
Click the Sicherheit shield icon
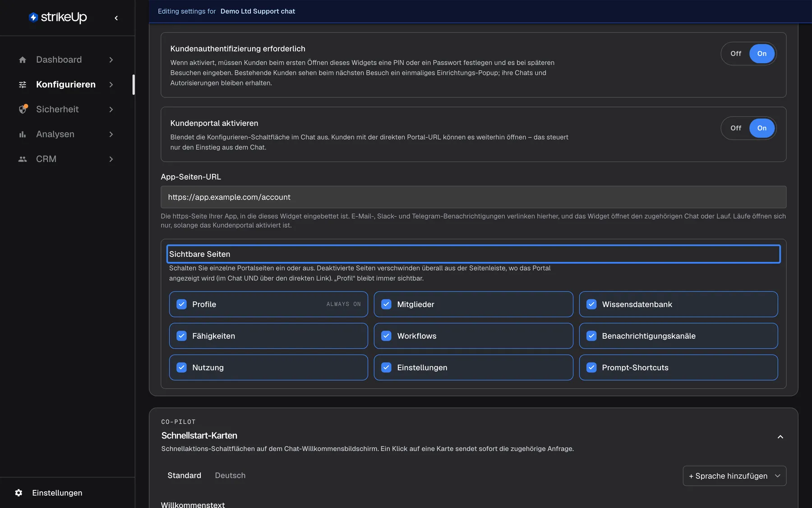coord(23,109)
